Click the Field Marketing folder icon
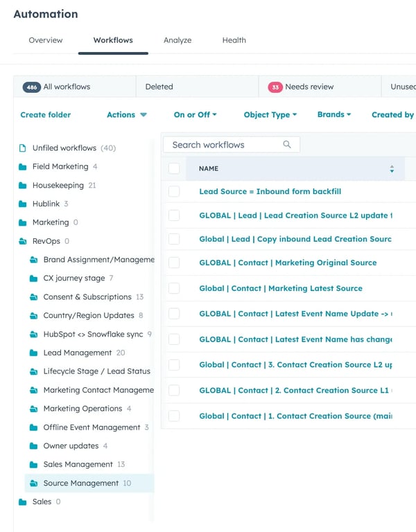The width and height of the screenshot is (416, 532). tap(22, 167)
